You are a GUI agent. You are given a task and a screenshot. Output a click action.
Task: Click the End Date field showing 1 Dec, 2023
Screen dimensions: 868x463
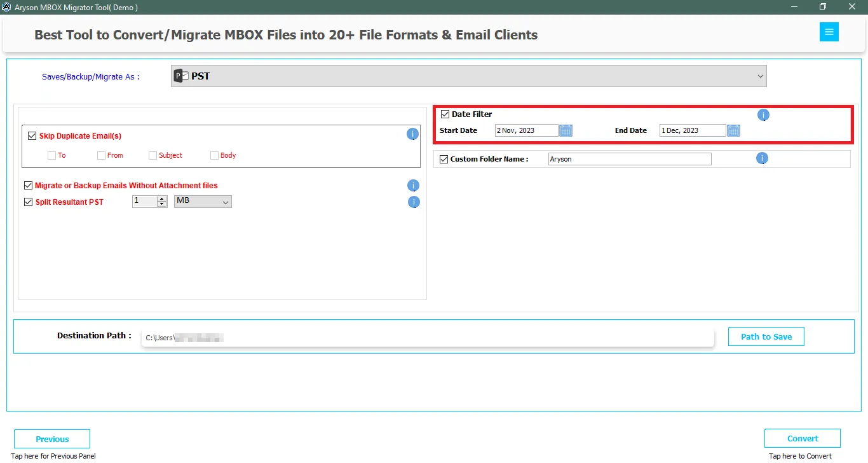click(x=693, y=130)
